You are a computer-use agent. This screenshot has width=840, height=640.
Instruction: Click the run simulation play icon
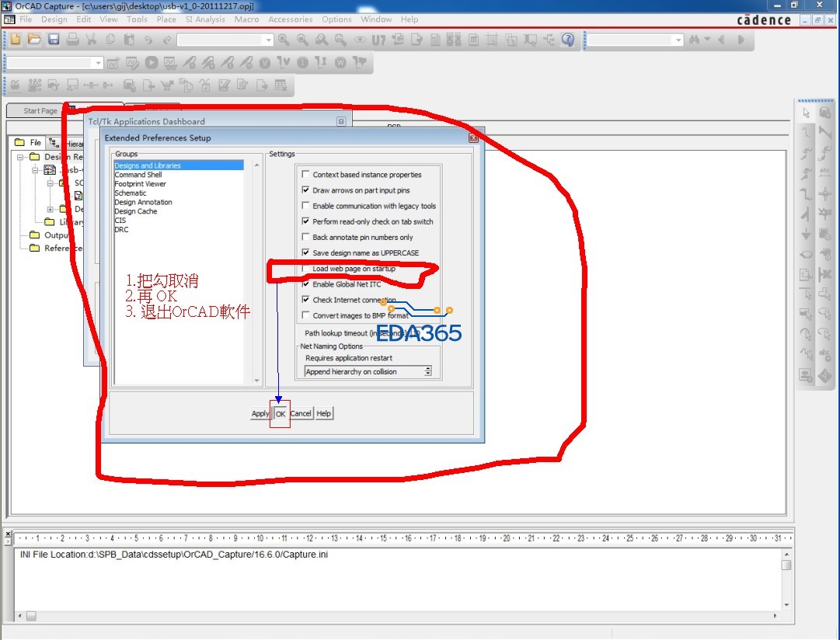click(152, 63)
